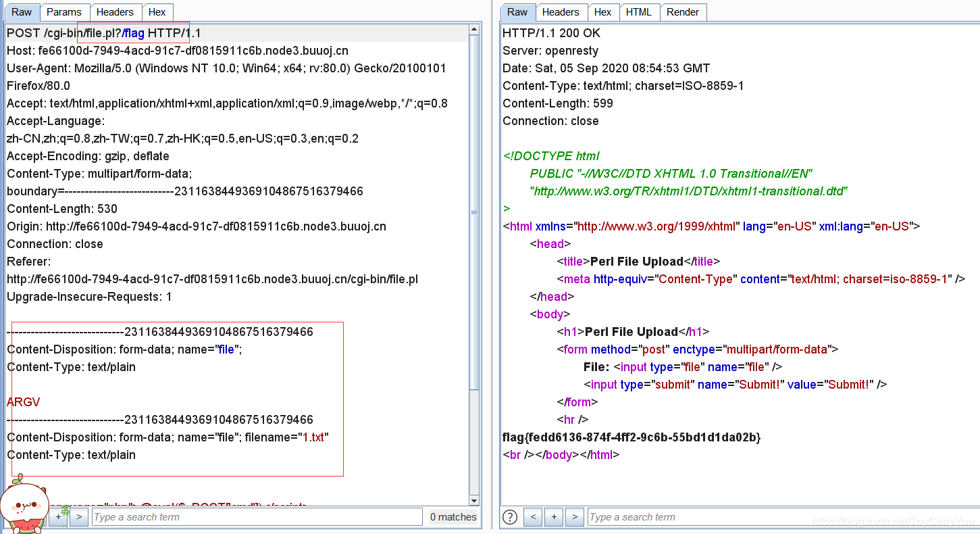The image size is (980, 534).
Task: Click the 'Upgrade-Insecure-Requests: 1' line
Action: tap(89, 297)
